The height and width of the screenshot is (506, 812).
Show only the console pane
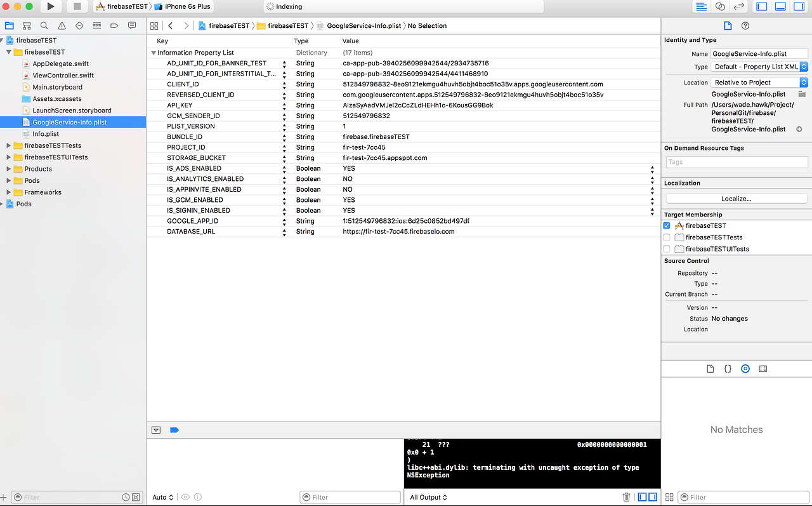(x=653, y=497)
